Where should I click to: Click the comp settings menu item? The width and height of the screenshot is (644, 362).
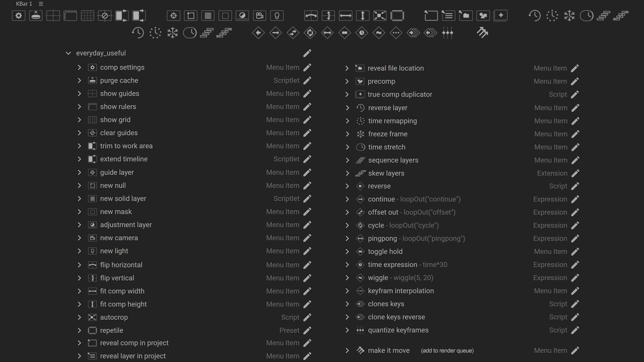point(122,67)
